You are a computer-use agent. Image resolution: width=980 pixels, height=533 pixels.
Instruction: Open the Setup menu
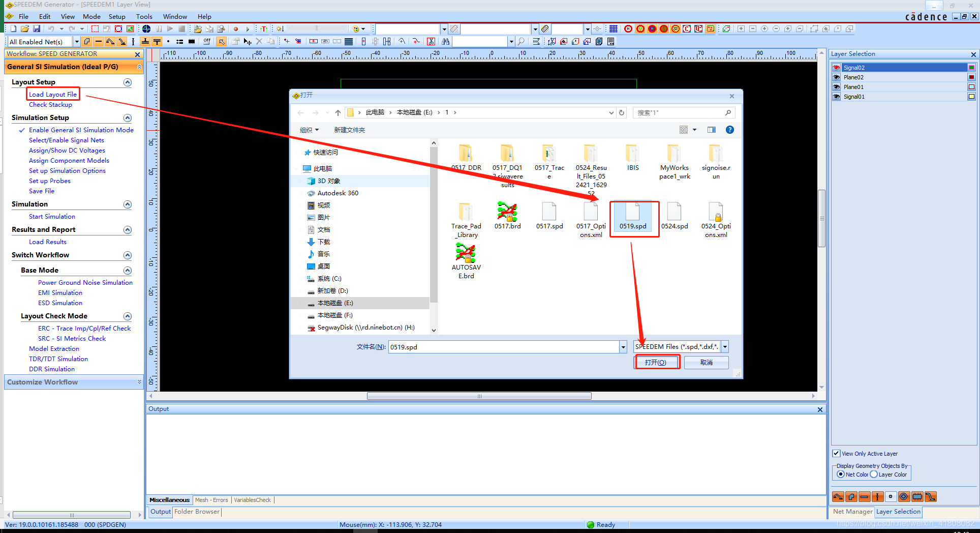click(x=117, y=17)
